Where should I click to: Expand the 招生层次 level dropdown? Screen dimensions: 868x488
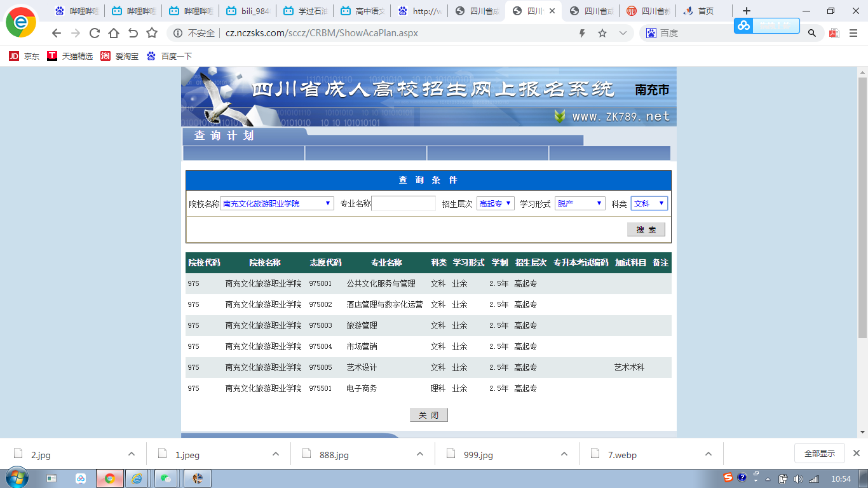pyautogui.click(x=496, y=203)
